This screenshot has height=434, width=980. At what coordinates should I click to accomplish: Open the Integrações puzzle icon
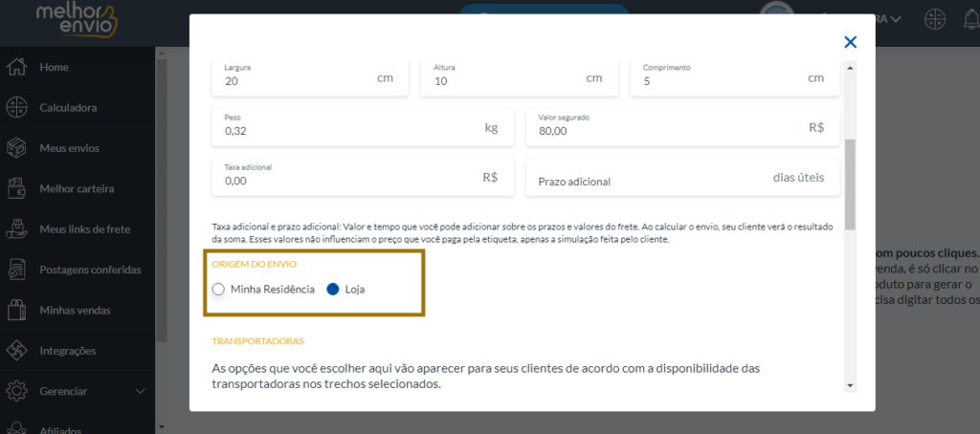pos(16,351)
